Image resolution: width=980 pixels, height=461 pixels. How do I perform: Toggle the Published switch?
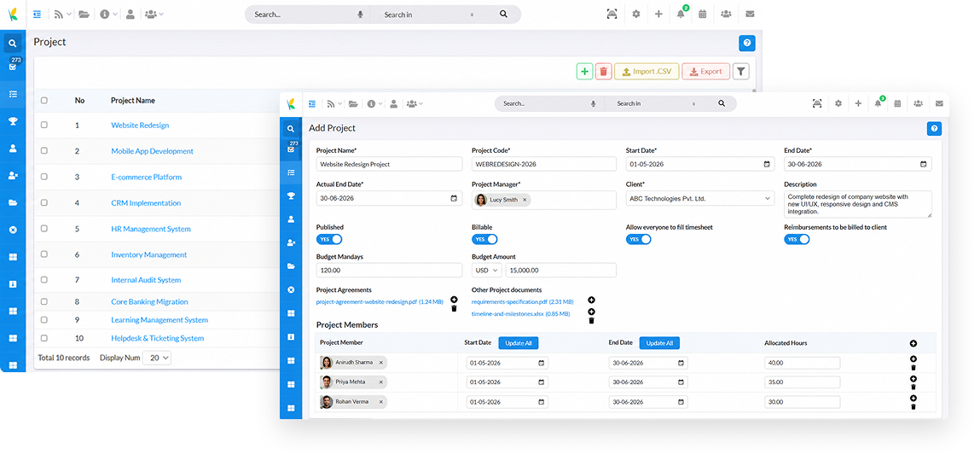point(329,239)
